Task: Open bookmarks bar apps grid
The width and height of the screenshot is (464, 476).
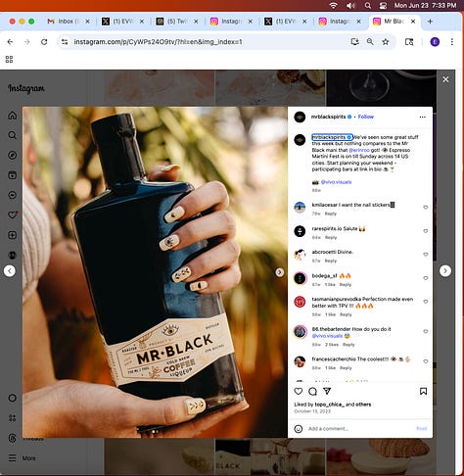Action: point(9,59)
